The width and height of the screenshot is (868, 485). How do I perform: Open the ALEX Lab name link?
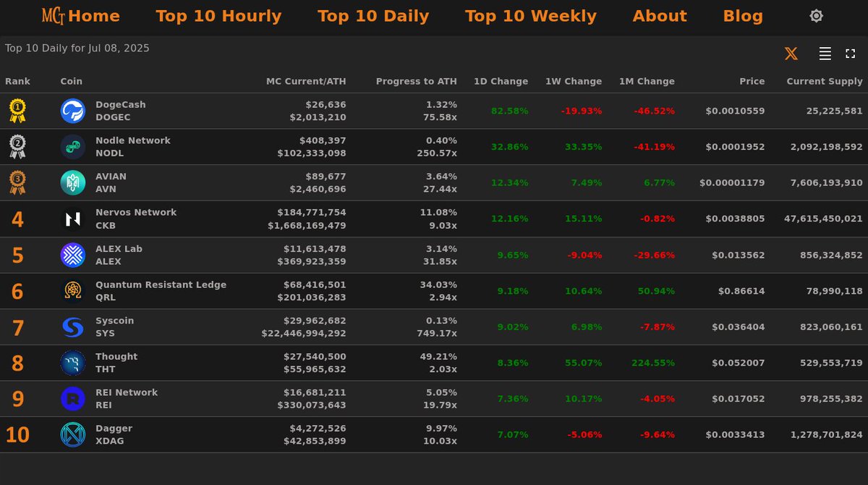(x=119, y=249)
